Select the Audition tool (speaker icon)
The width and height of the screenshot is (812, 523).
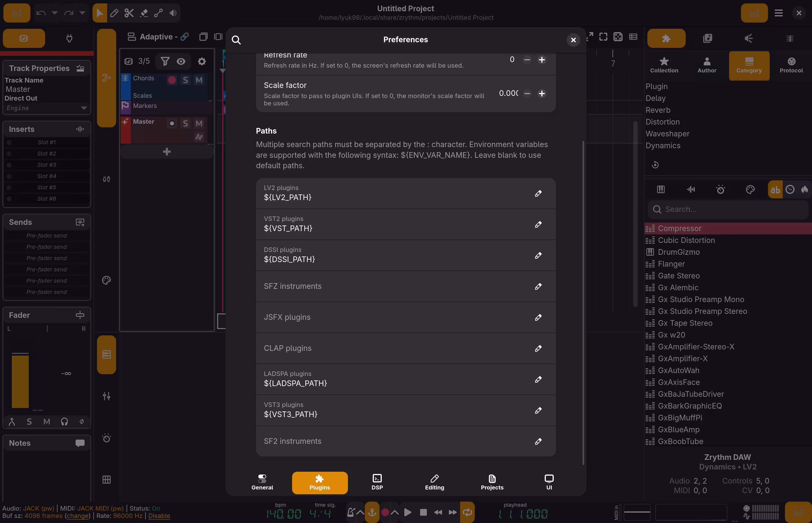173,13
